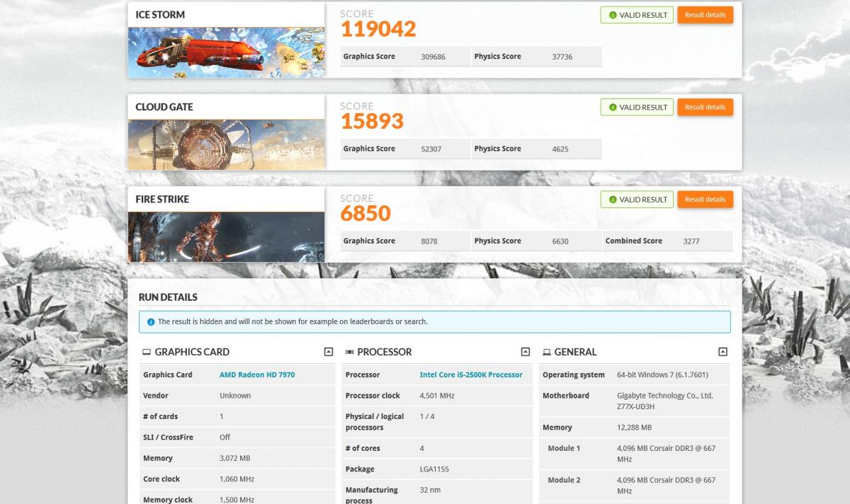This screenshot has width=850, height=504.
Task: Click Physical / logical processors value 1 / 4
Action: click(x=427, y=416)
